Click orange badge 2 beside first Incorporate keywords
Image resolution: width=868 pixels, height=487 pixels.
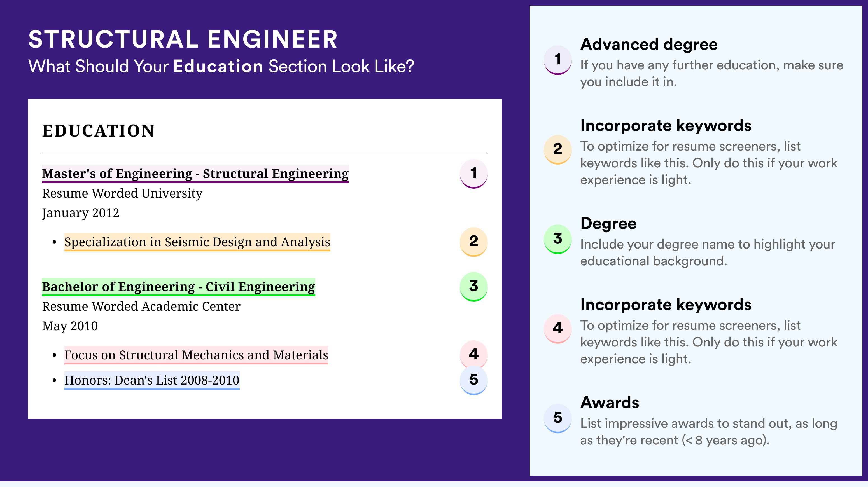click(557, 149)
